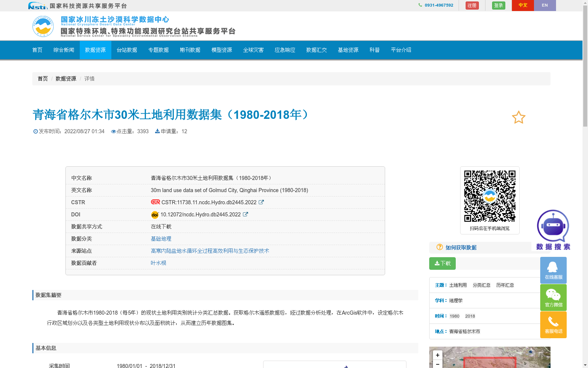Zoom out on the map
Screen dimensions: 588x368
click(437, 364)
